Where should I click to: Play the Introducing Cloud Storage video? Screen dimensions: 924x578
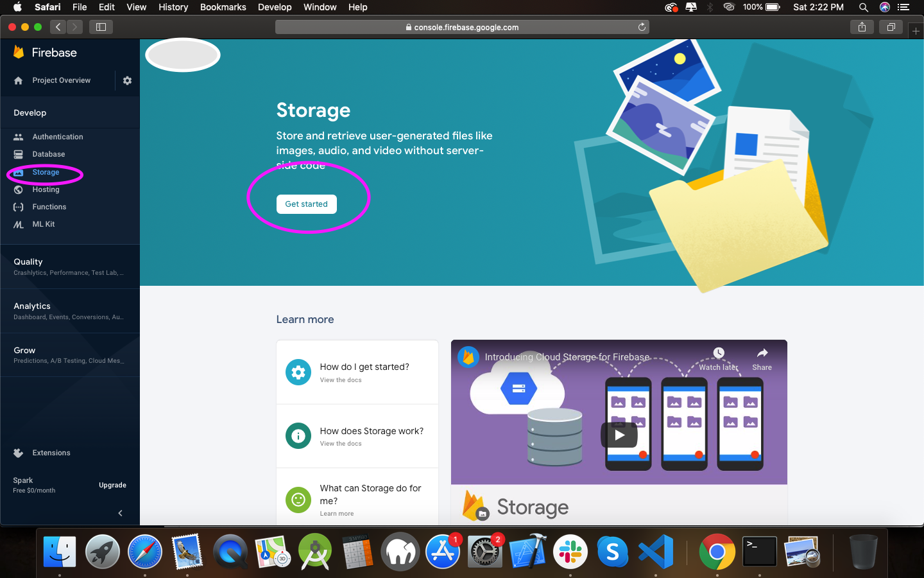[x=619, y=435]
